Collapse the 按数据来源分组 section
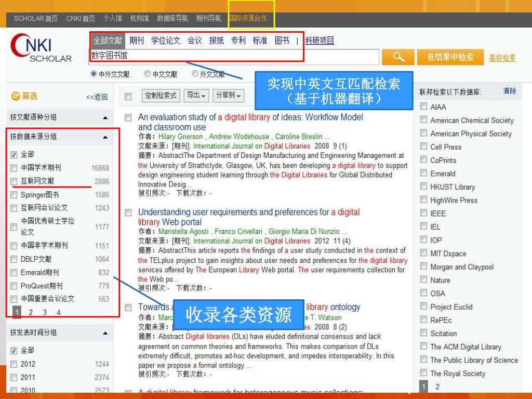The width and height of the screenshot is (532, 399). click(105, 137)
